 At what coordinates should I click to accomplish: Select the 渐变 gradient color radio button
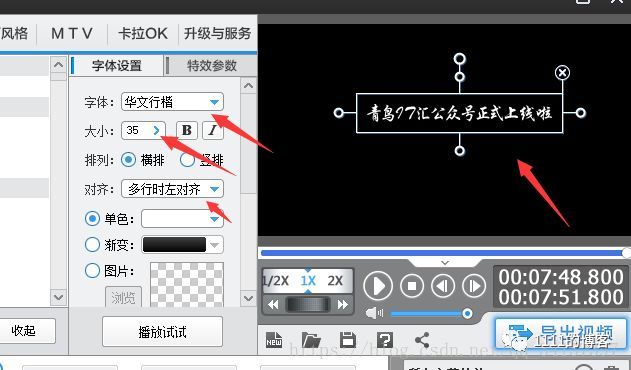[x=92, y=244]
